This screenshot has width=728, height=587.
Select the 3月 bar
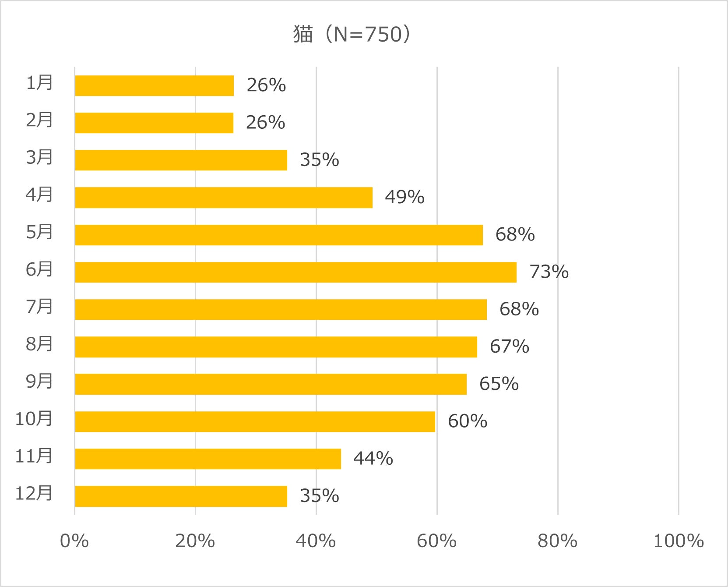click(x=181, y=160)
